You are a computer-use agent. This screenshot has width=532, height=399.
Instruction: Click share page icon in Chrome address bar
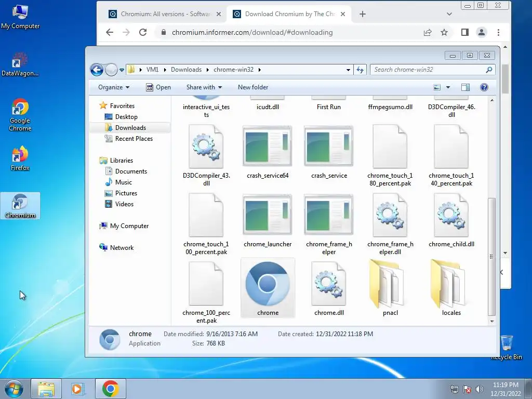coord(428,32)
